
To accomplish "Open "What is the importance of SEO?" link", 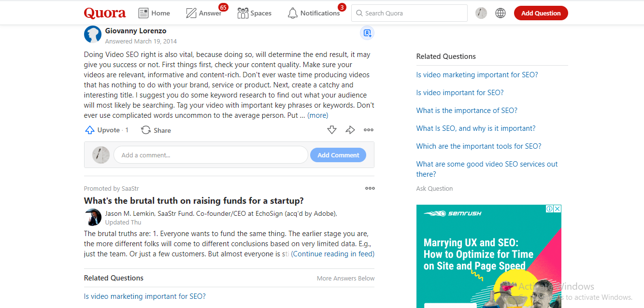I will pos(467,111).
